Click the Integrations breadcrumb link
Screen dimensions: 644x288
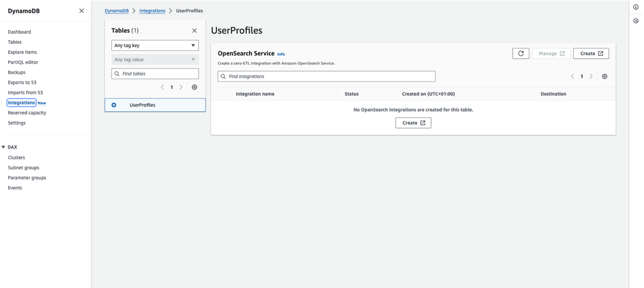point(152,11)
